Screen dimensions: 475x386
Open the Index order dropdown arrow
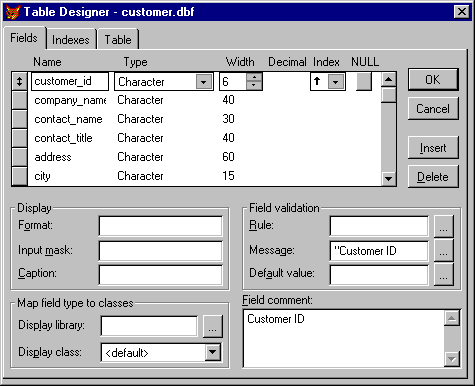[x=336, y=82]
